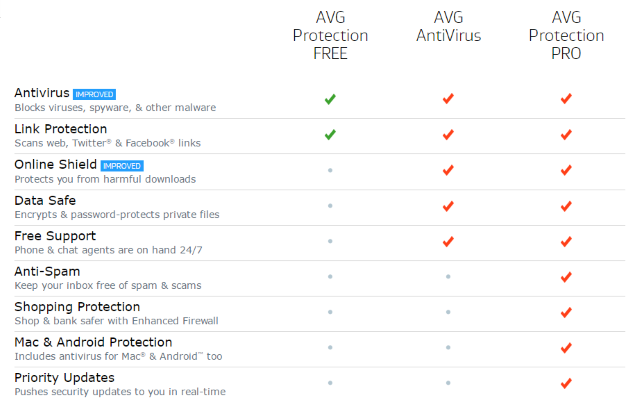Screen dimensions: 640x414
Task: Click red checkmark for Priority Updates PRO
Action: tap(566, 383)
